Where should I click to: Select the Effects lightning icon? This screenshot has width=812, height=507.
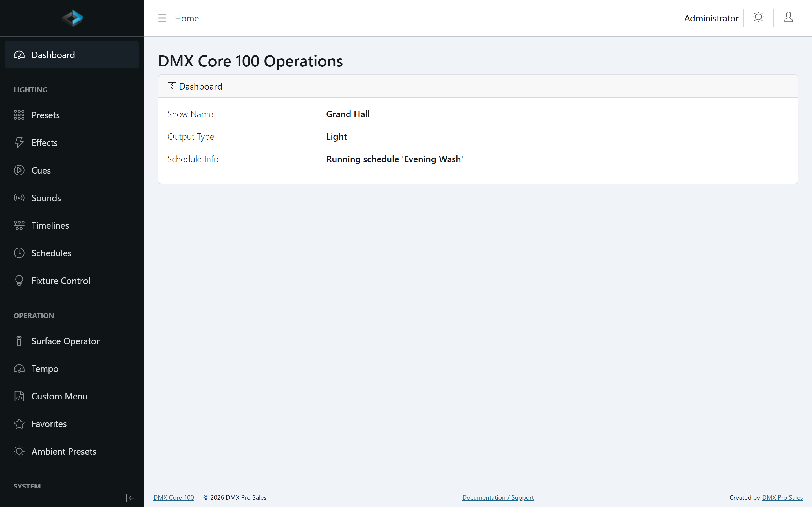point(19,143)
